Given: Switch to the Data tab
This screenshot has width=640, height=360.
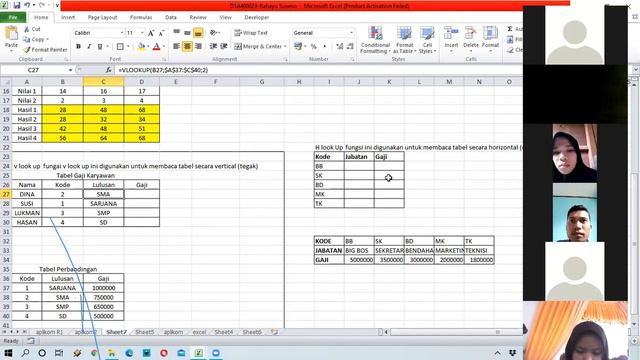Looking at the screenshot, I should 171,18.
